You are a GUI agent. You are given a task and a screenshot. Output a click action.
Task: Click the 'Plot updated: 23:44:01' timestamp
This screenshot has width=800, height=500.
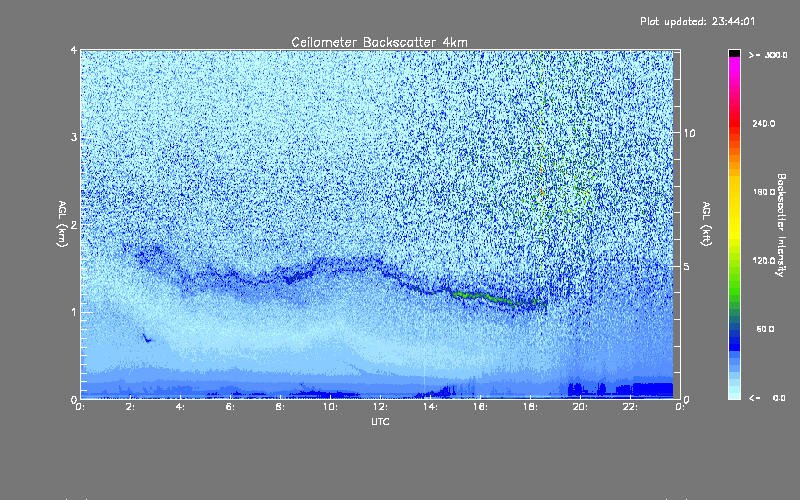coord(697,21)
